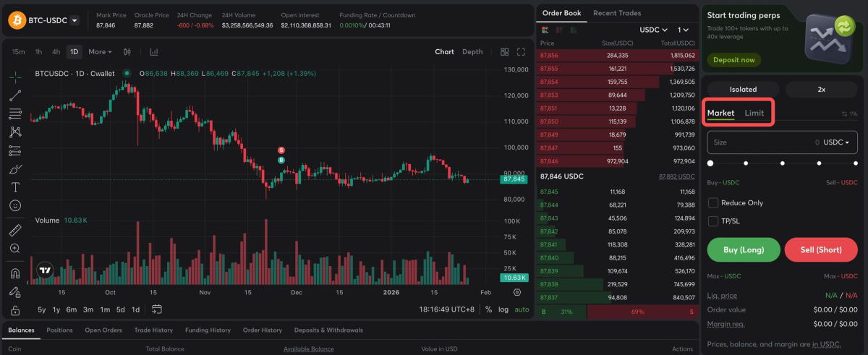Open the forecasting and position tools
The image size is (868, 355).
pos(15,151)
